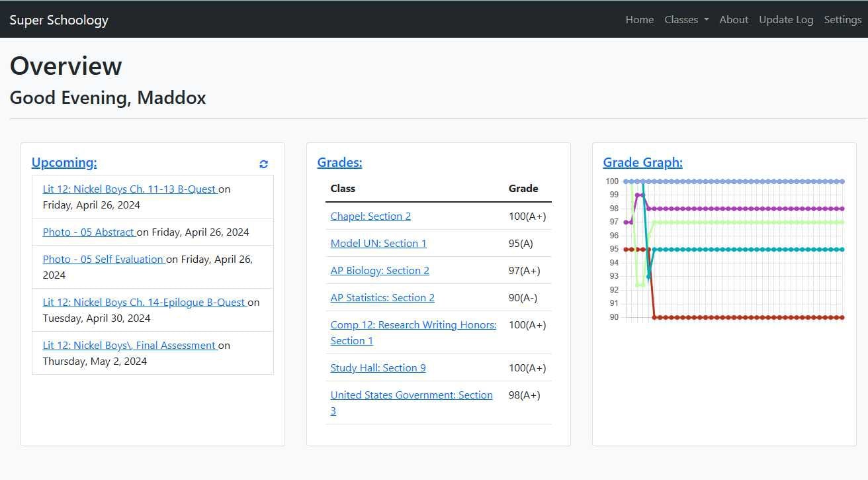Open the Home menu item

pyautogui.click(x=638, y=19)
